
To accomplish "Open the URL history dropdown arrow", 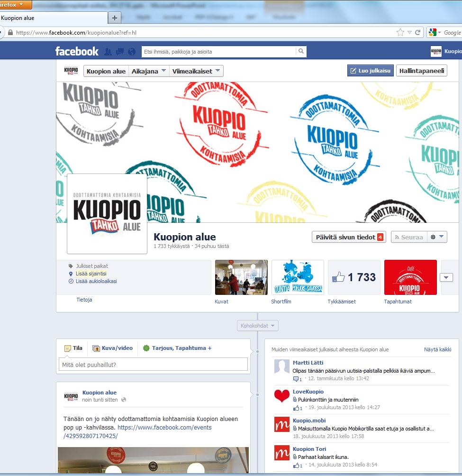I will (x=409, y=33).
